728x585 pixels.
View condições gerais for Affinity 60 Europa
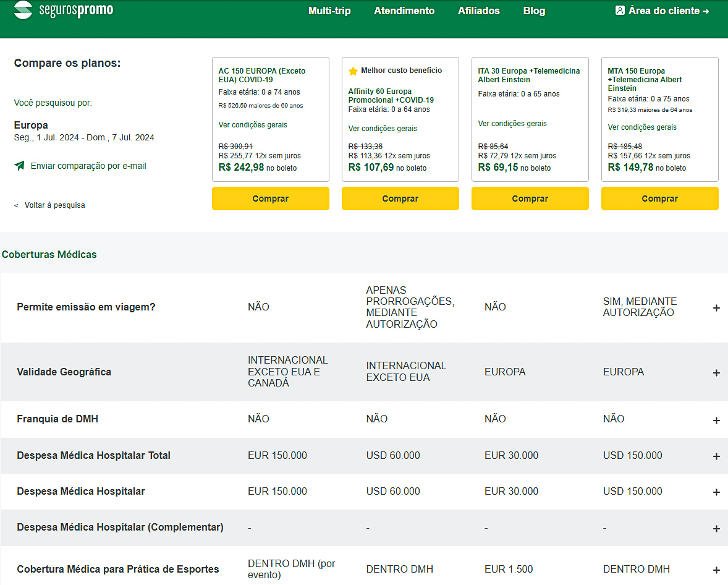point(383,128)
